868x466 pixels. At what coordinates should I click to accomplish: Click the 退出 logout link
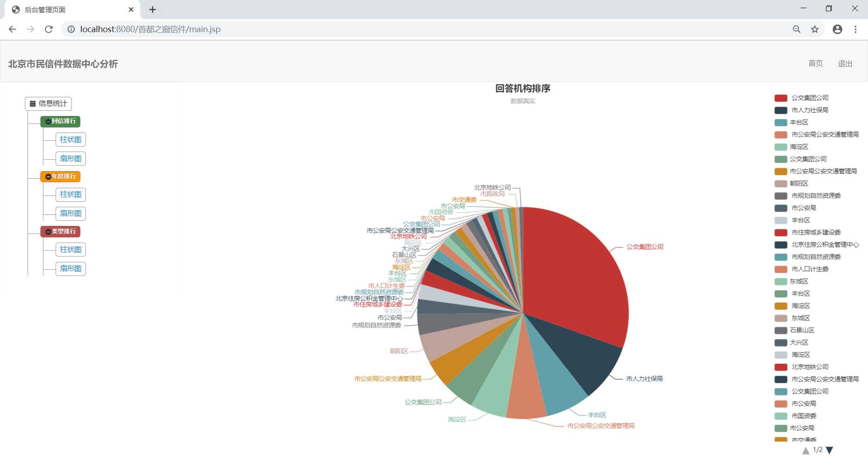[845, 64]
